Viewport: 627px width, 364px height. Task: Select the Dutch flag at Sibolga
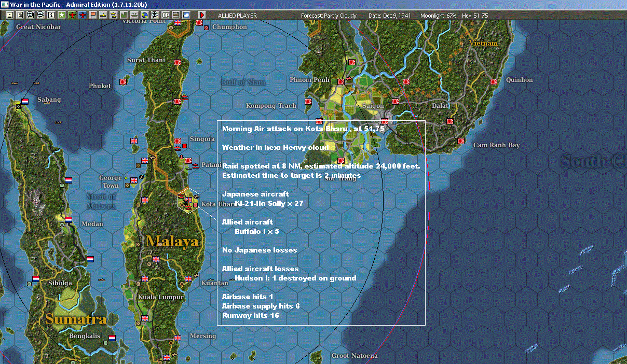tap(36, 278)
